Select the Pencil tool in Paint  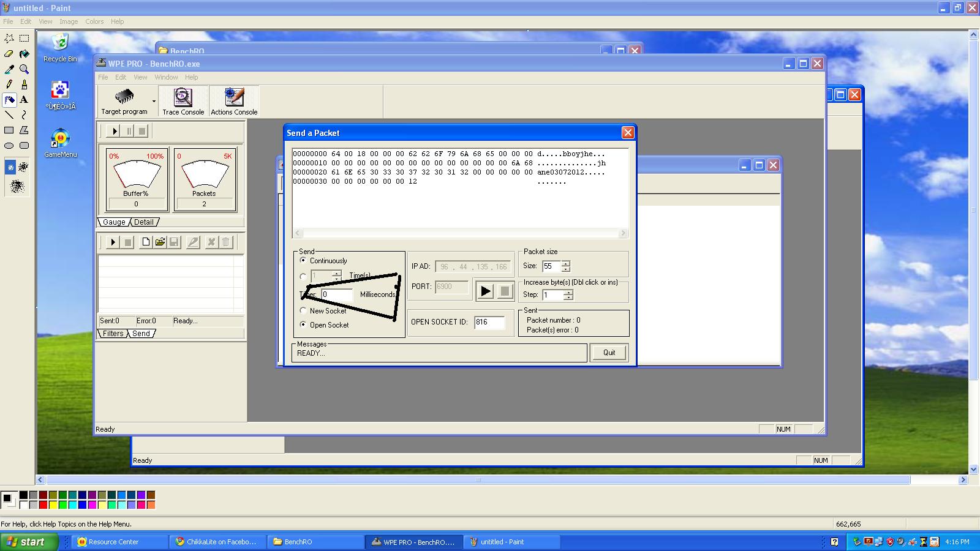click(9, 84)
